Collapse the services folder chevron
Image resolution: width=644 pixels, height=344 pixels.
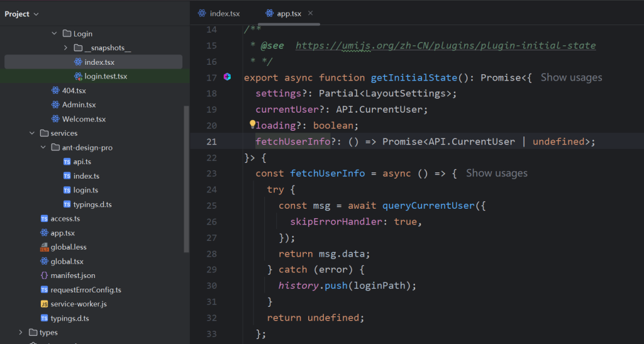click(32, 133)
